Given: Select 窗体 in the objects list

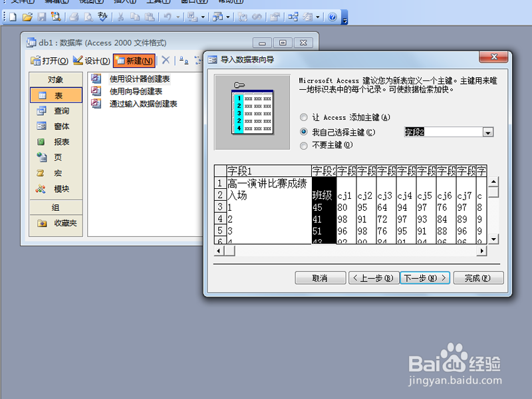Looking at the screenshot, I should pyautogui.click(x=56, y=126).
